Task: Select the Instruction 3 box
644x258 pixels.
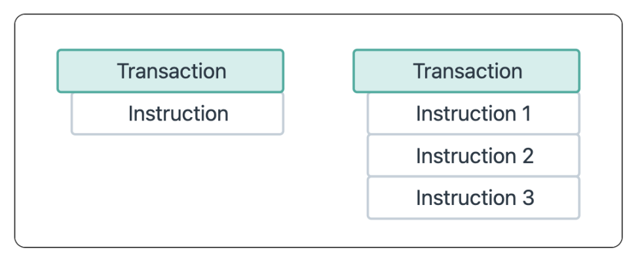Action: pyautogui.click(x=474, y=198)
